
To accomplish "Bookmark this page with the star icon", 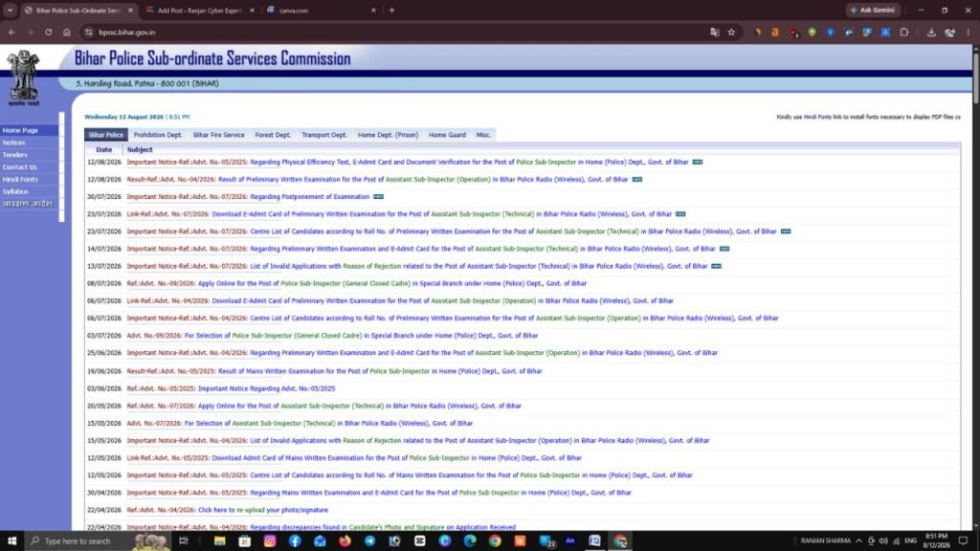I will click(x=731, y=32).
